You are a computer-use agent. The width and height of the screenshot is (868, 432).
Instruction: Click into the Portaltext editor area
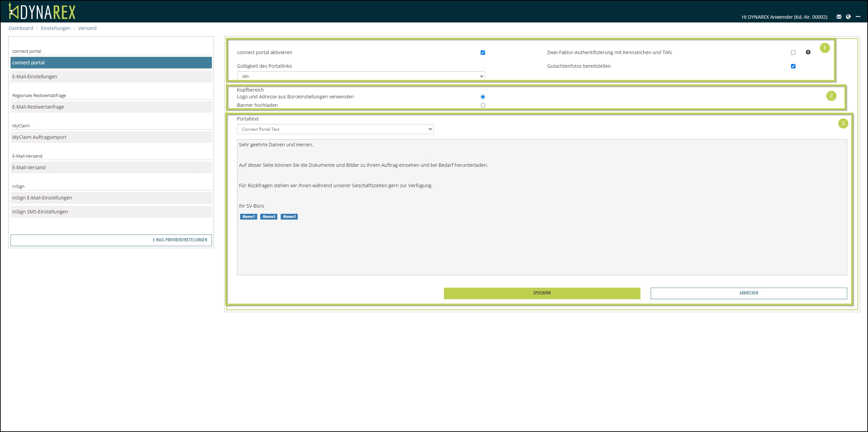tap(542, 245)
